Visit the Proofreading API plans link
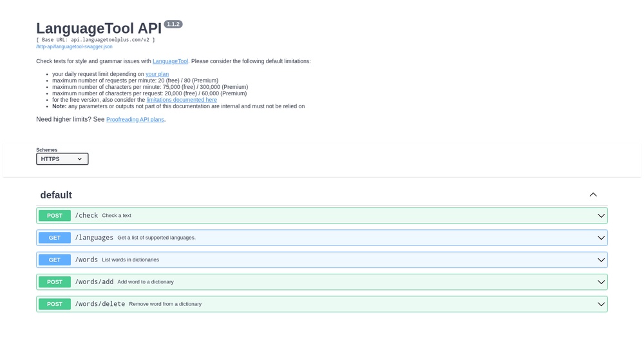Viewport: 644px width, 362px height. [x=135, y=120]
